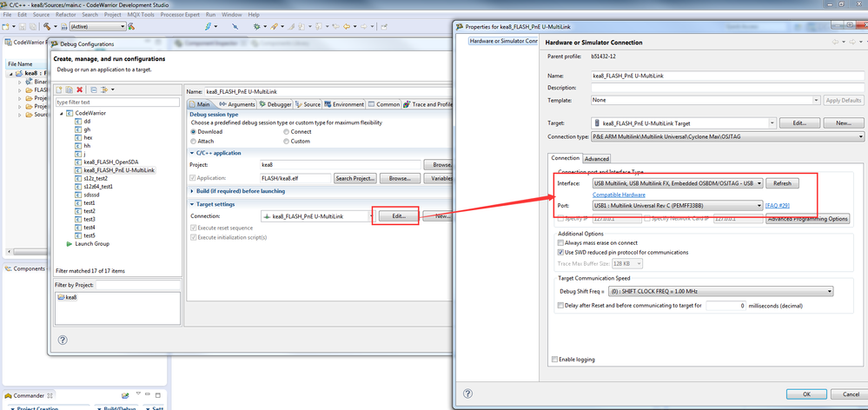This screenshot has height=410, width=868.
Task: Click Edit... button beside Target dropdown
Action: click(798, 122)
